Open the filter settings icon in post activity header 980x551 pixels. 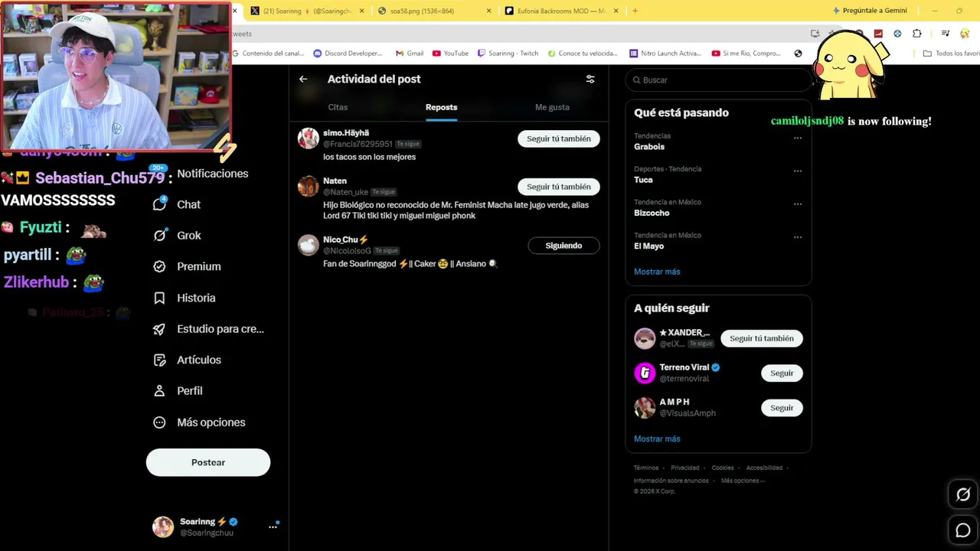pyautogui.click(x=590, y=79)
